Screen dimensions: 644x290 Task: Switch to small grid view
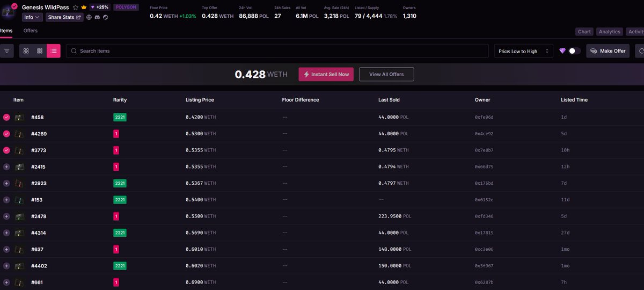coord(40,51)
